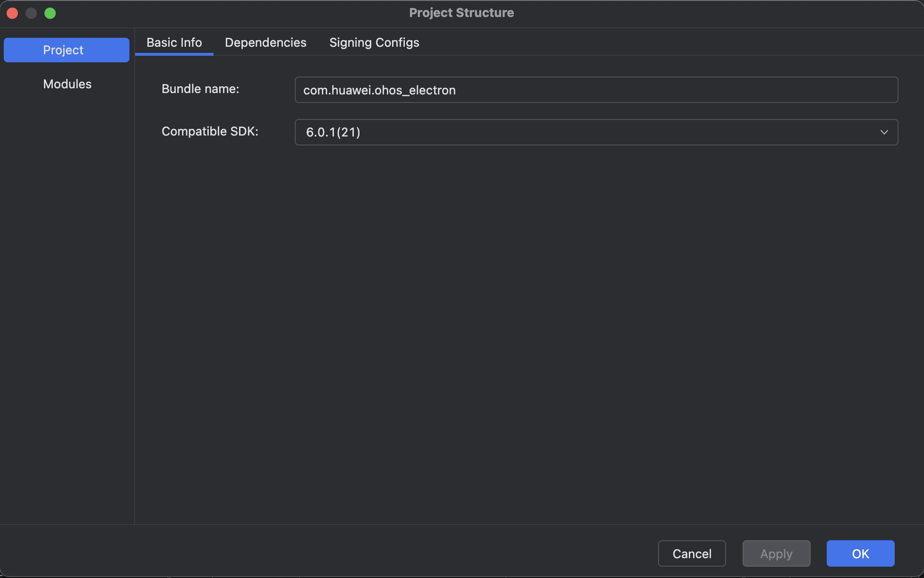The width and height of the screenshot is (924, 578).
Task: Close the Project Structure window
Action: 13,13
